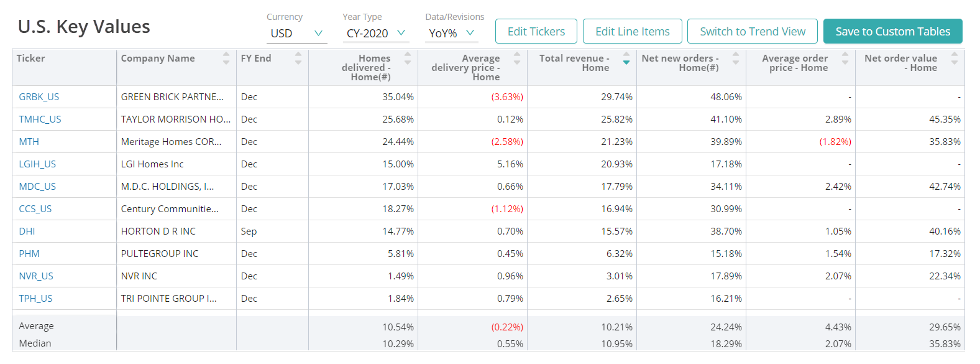Expand the Year Type CY-2020 dropdown
The height and width of the screenshot is (364, 980).
[375, 33]
